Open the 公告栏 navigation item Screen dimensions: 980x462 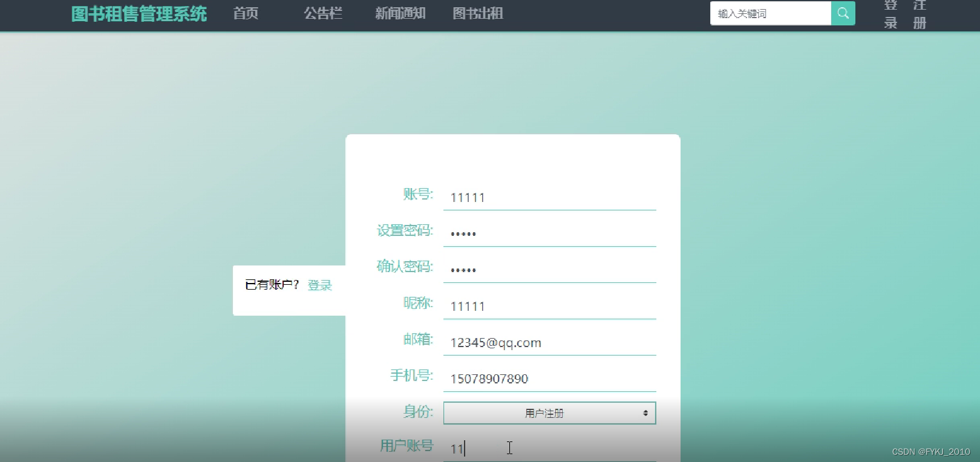323,13
